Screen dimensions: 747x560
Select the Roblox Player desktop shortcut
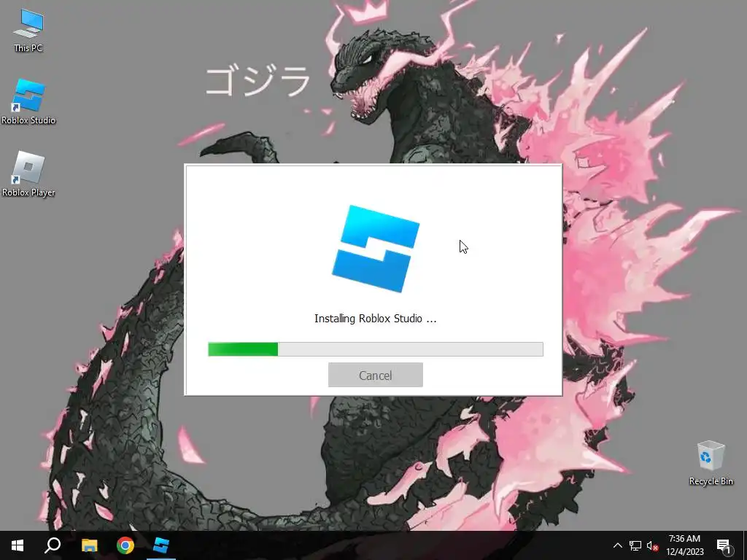point(28,174)
